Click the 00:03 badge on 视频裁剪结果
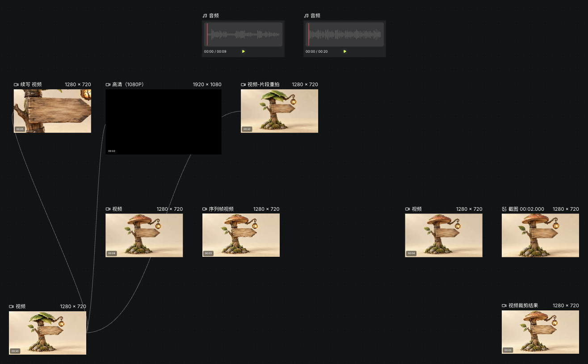Viewport: 588px width, 364px height. (508, 350)
